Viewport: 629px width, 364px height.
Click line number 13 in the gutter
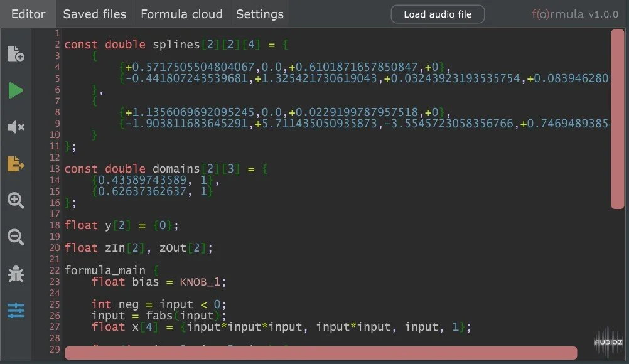(x=55, y=168)
